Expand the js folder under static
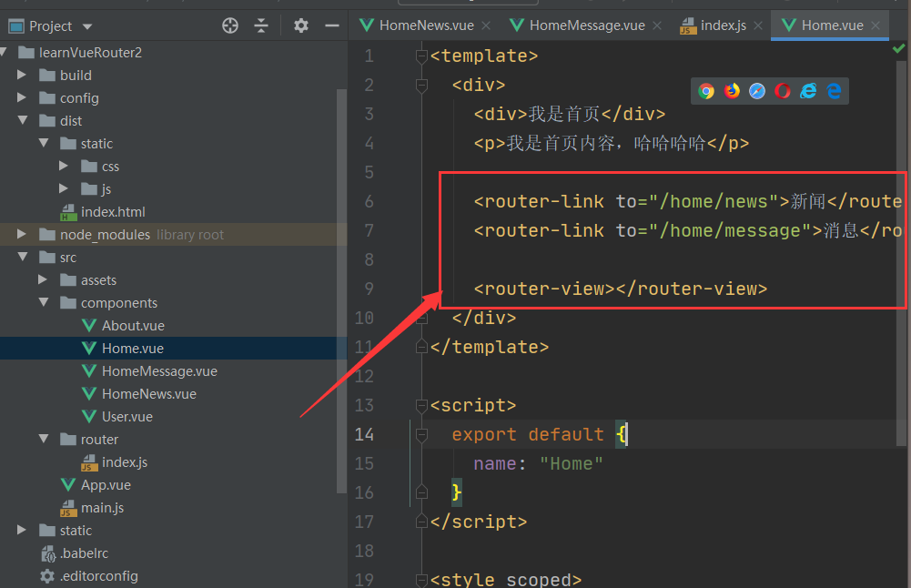Screen dimensions: 911x588 coord(64,188)
